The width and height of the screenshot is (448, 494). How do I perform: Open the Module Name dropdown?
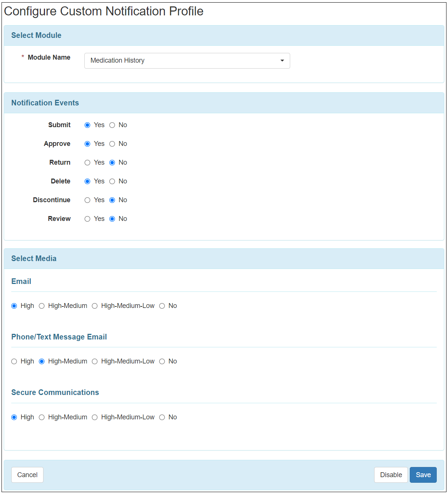(x=187, y=61)
